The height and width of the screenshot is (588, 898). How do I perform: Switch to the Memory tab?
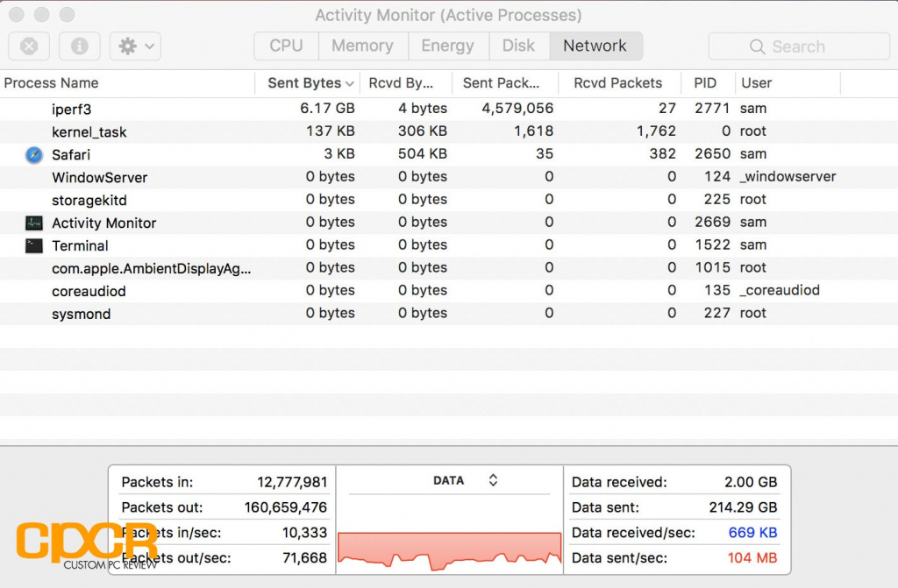click(361, 46)
